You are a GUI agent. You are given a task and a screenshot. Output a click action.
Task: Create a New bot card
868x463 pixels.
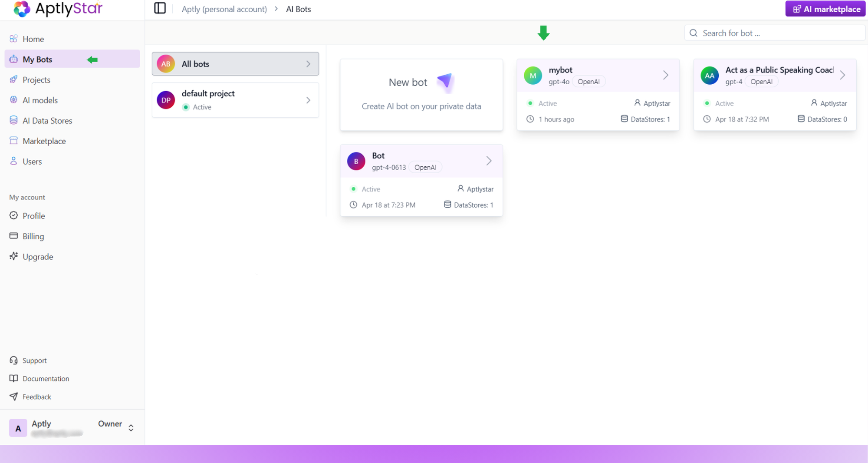[421, 95]
